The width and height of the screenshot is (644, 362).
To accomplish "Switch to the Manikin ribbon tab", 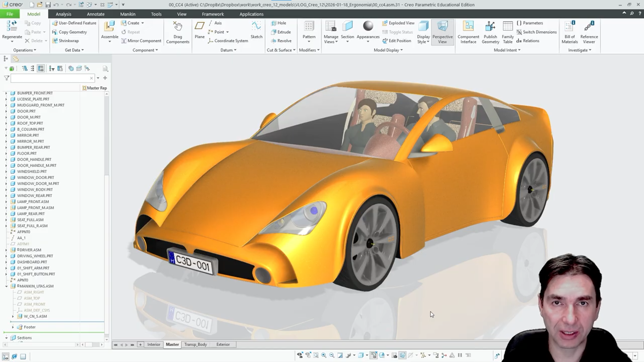I will click(128, 14).
